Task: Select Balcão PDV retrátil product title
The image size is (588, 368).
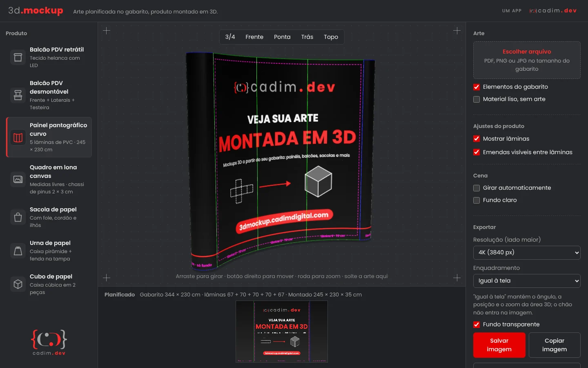Action: 57,49
